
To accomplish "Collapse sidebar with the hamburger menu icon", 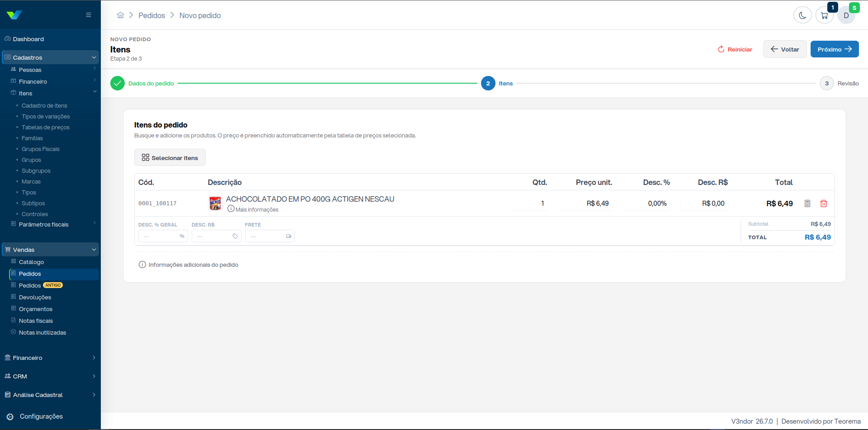I will pyautogui.click(x=89, y=15).
